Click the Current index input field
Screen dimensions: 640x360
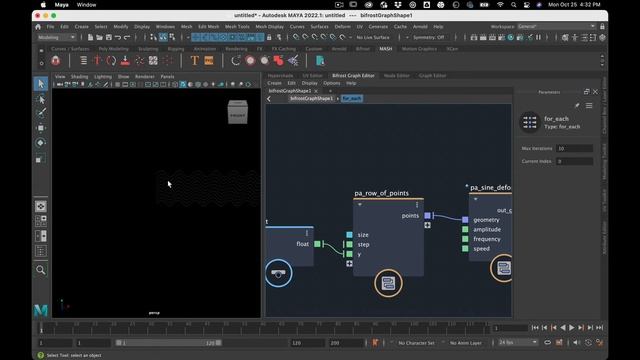(x=575, y=162)
